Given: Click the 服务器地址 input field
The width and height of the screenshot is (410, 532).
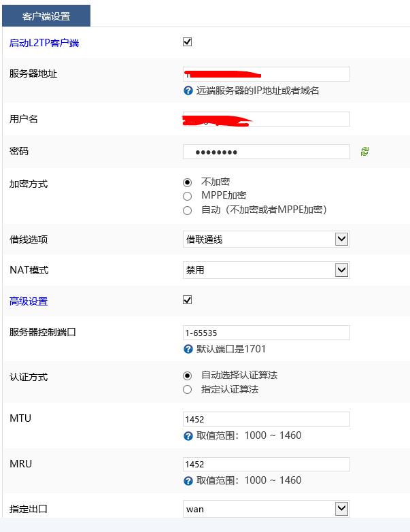Looking at the screenshot, I should pos(267,74).
